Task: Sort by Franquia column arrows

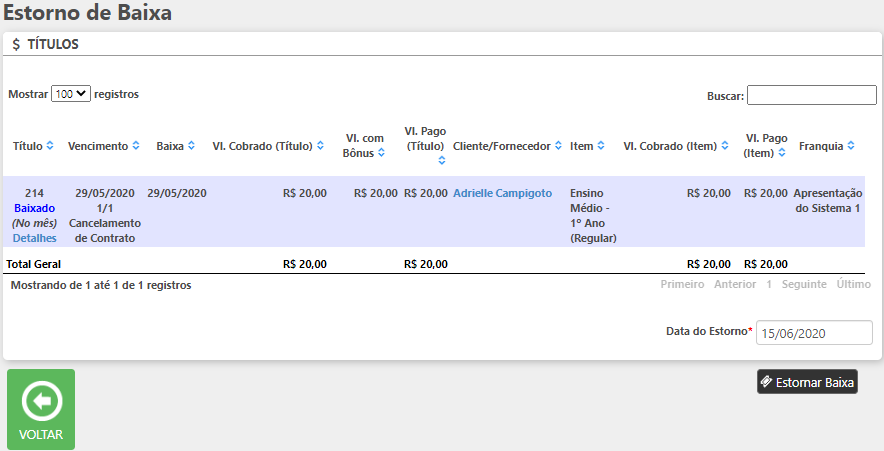Action: tap(851, 146)
